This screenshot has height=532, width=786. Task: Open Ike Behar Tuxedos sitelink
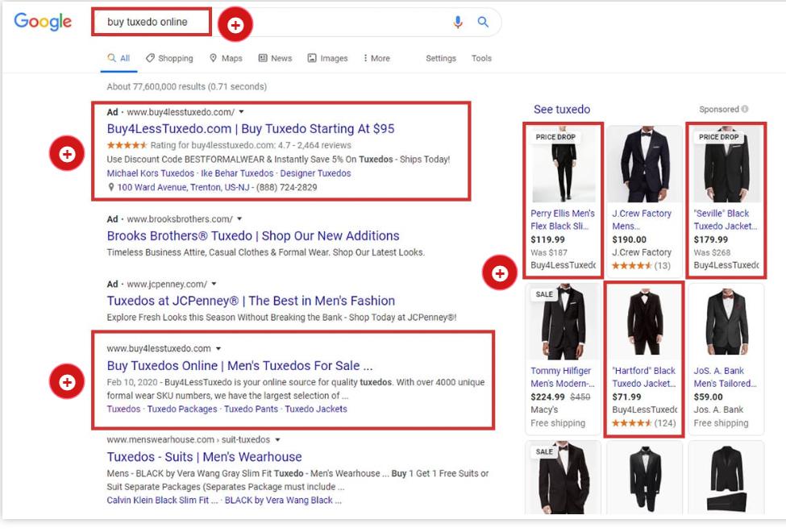(237, 173)
